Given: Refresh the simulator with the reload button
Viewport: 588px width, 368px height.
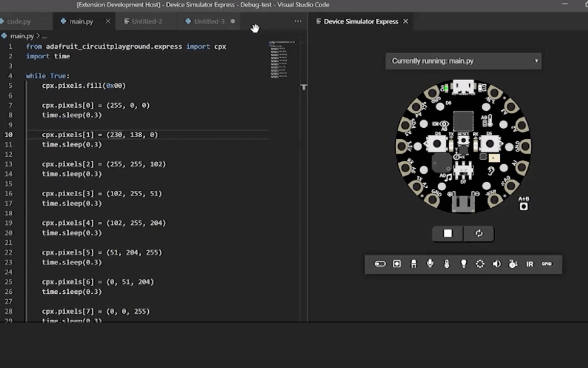Looking at the screenshot, I should [479, 234].
